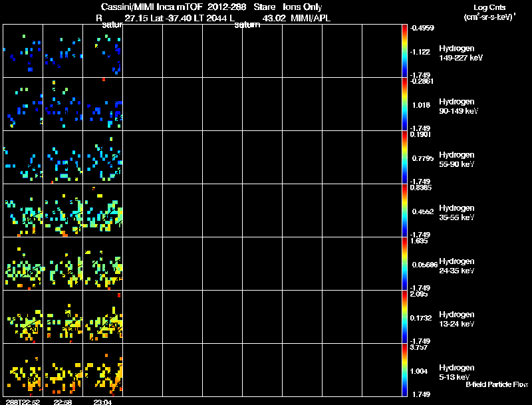Click the Hydrogen 149-227 keV image at 22:52

click(x=23, y=51)
